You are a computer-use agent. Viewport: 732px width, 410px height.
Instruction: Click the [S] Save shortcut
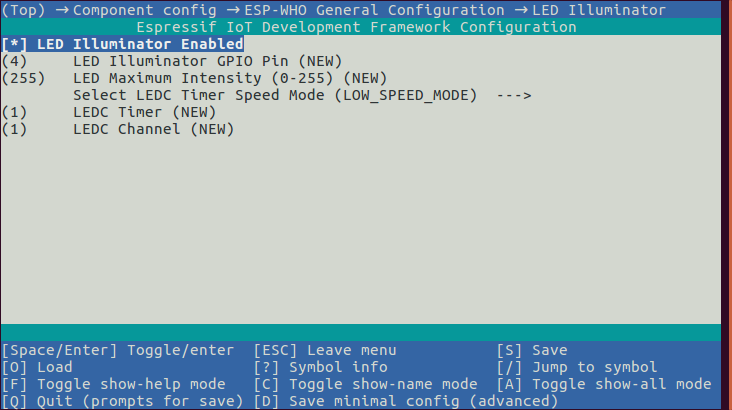tap(531, 350)
